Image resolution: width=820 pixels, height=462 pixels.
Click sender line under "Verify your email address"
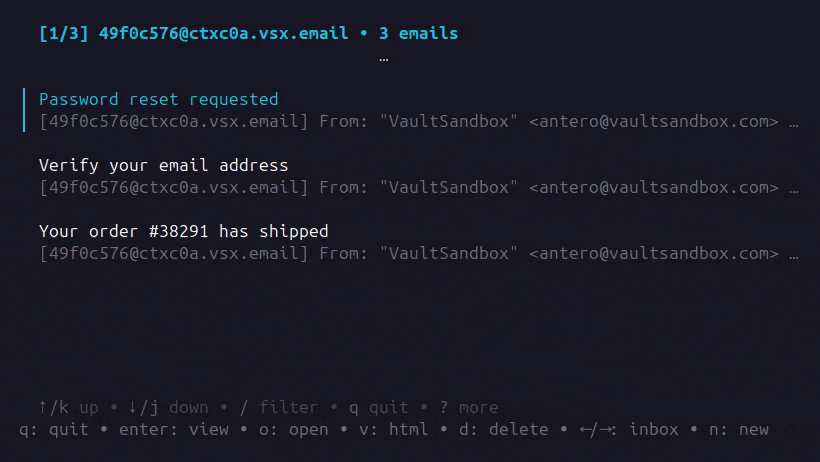tap(408, 187)
